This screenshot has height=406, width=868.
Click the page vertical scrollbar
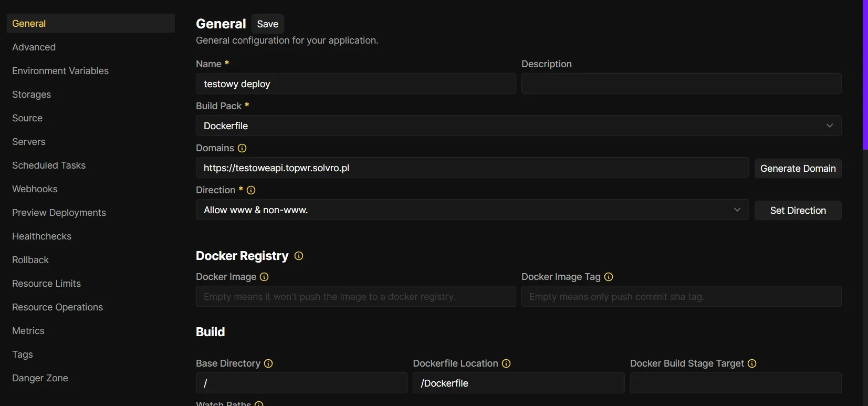click(x=865, y=75)
